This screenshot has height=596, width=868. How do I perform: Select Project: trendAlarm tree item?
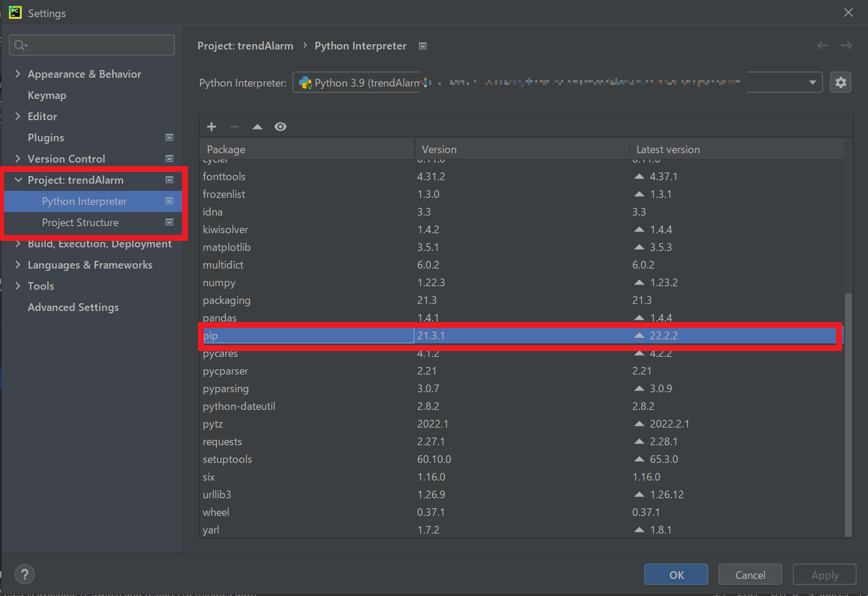click(75, 180)
